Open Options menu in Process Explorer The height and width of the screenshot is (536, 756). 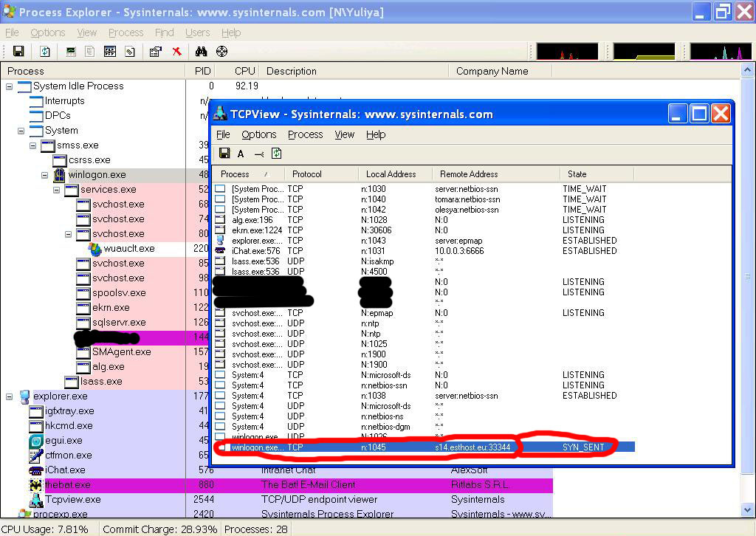(48, 32)
